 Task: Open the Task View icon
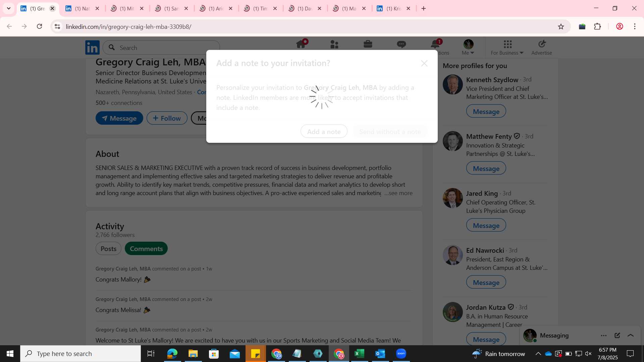pos(151,354)
